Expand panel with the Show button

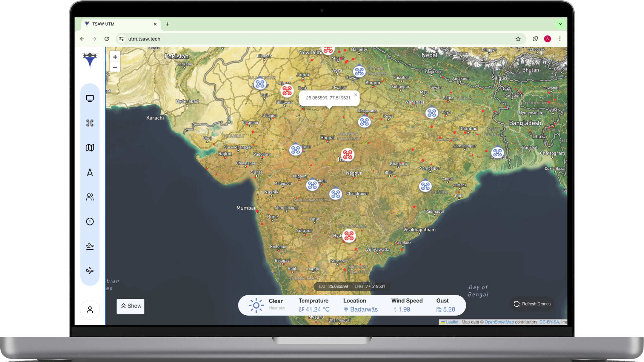(131, 306)
